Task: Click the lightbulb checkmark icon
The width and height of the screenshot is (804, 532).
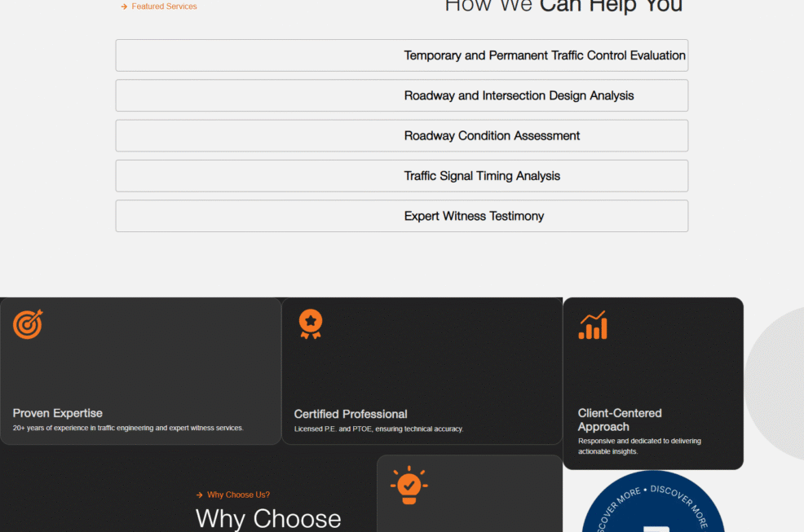Action: [x=409, y=485]
